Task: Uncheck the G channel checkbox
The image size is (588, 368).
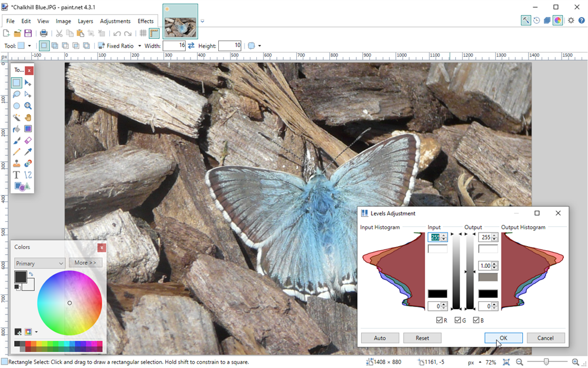Action: 458,320
